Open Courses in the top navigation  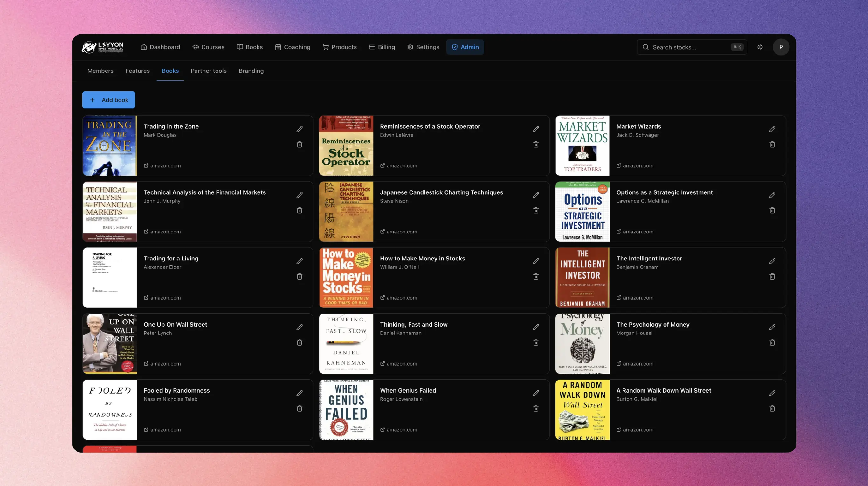[208, 47]
